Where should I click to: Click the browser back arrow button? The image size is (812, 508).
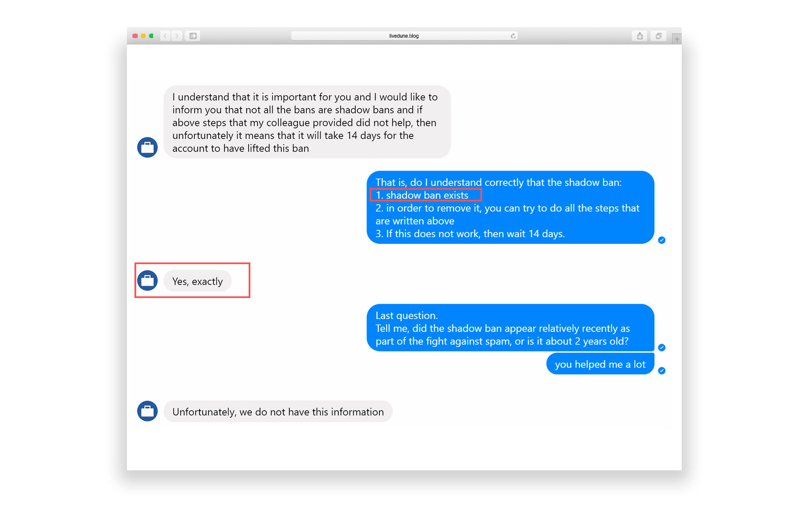[x=165, y=36]
